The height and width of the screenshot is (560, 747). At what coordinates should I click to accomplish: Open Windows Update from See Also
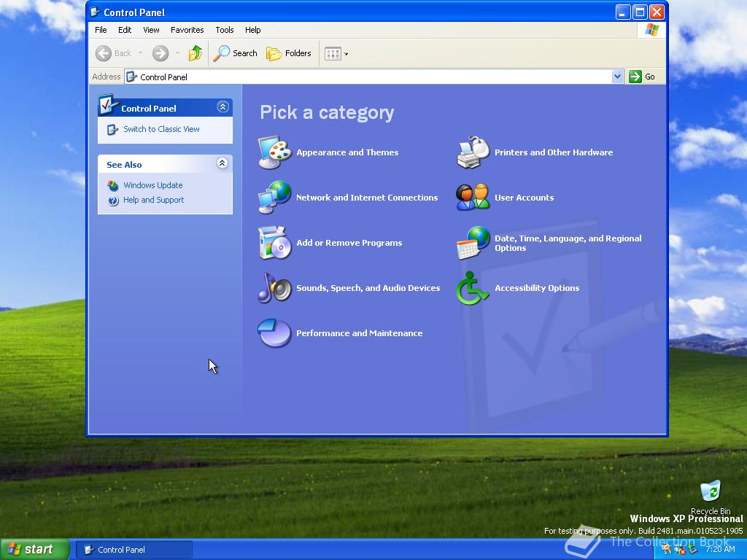(153, 185)
